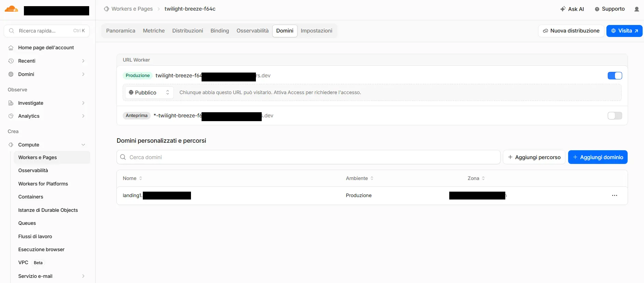Click the Domini globe icon in sidebar
Screen dimensions: 644x283
point(11,74)
